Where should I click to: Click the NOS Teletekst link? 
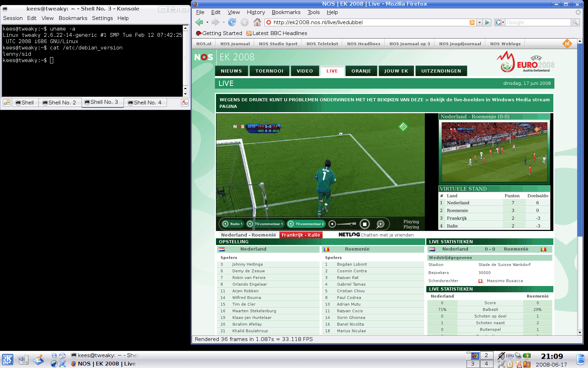point(322,44)
